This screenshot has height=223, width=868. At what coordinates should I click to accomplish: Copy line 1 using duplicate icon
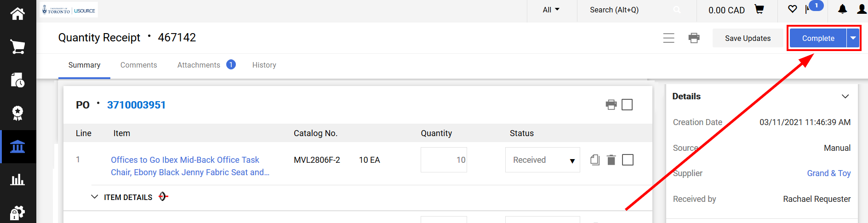[595, 160]
